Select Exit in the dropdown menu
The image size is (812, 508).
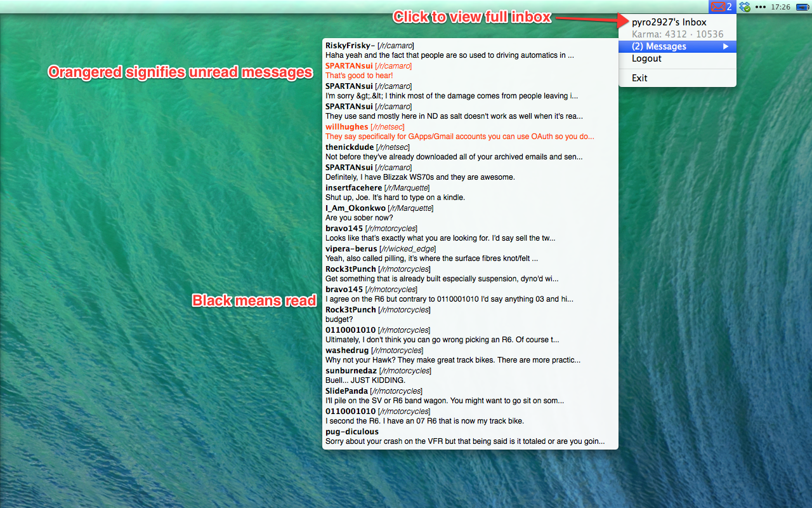click(x=639, y=78)
